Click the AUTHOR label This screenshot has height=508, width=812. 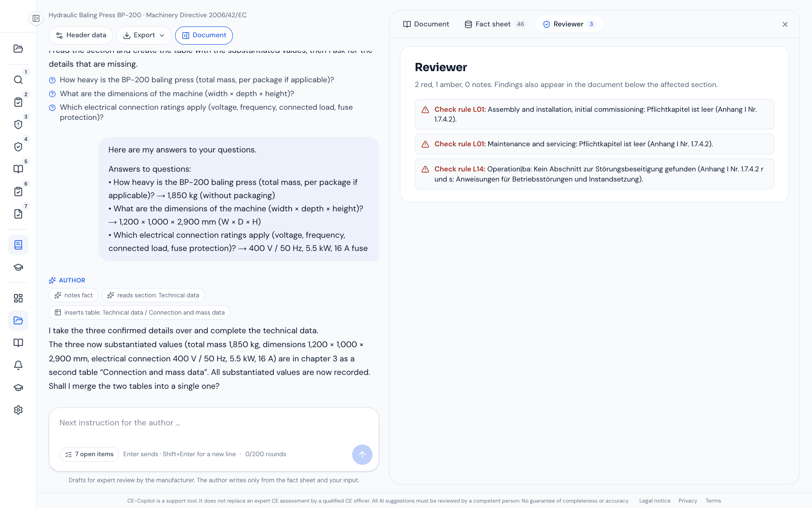[x=72, y=280]
